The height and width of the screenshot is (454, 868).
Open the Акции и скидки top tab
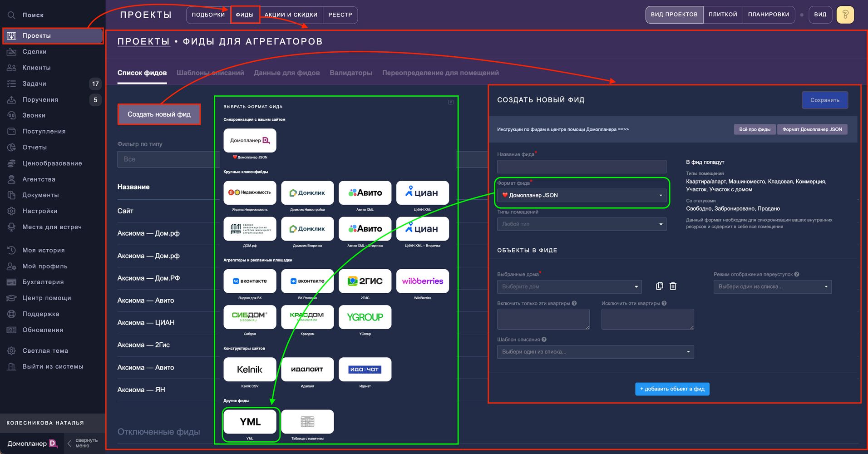tap(291, 15)
